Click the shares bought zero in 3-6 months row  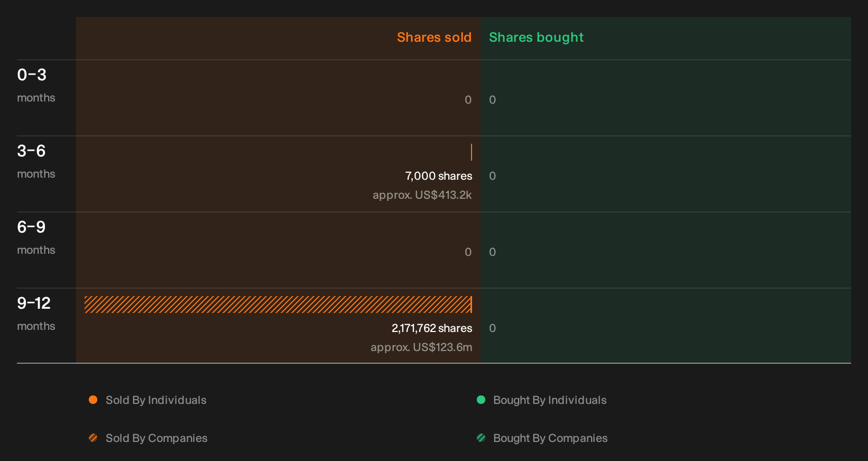tap(492, 176)
